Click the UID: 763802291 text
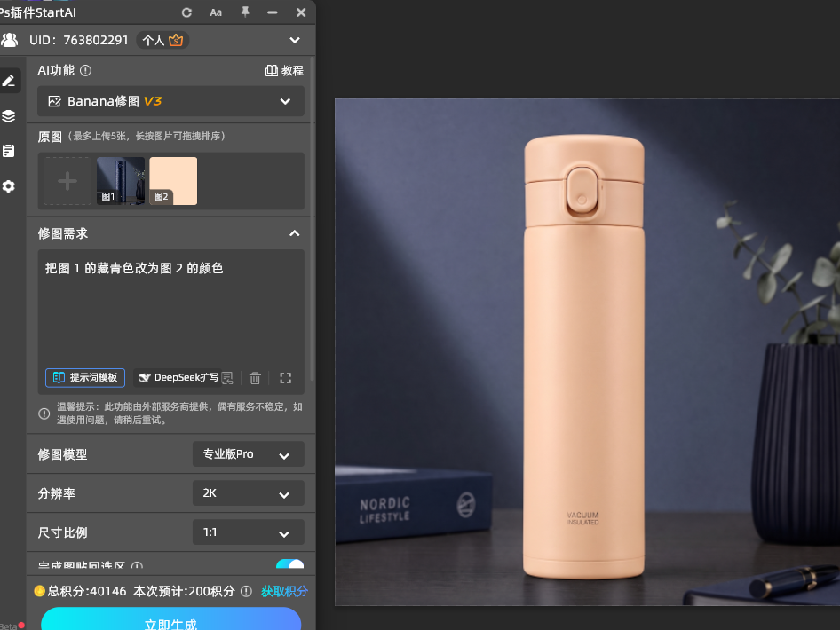Viewport: 840px width, 630px height. coord(79,40)
